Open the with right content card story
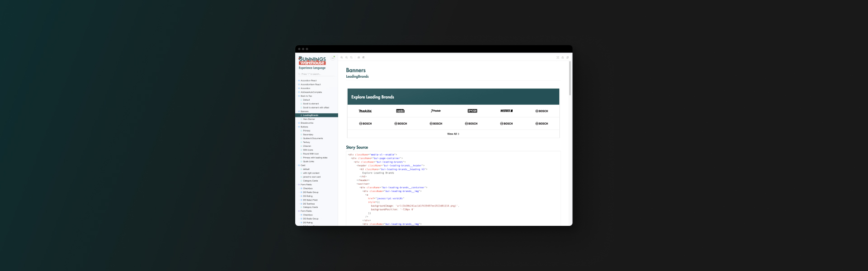The height and width of the screenshot is (271, 868). [311, 173]
